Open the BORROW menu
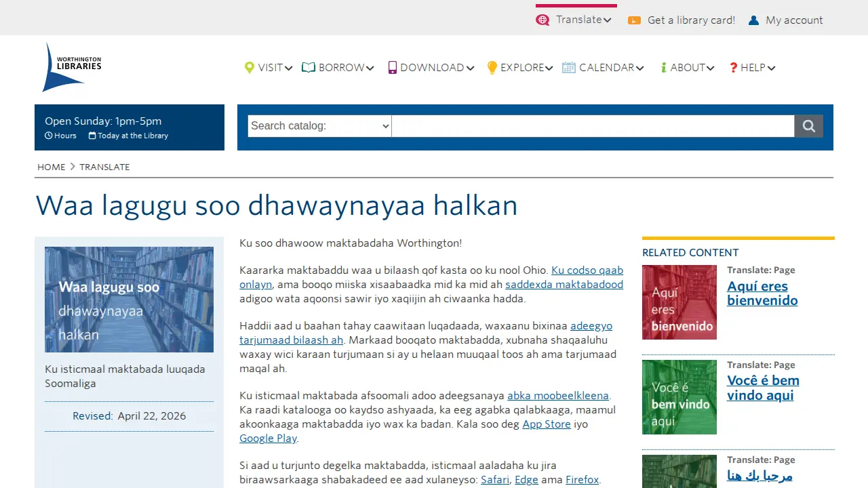Viewport: 868px width, 488px height. (342, 68)
